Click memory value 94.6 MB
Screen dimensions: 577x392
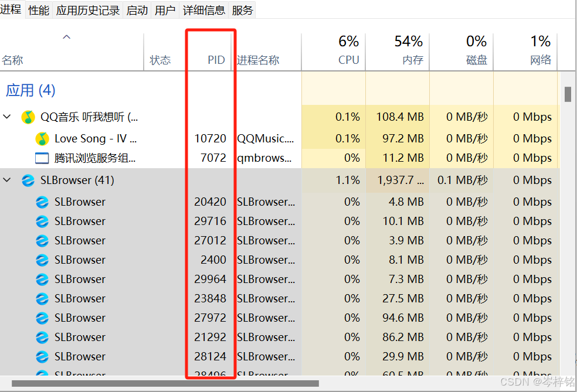tap(403, 318)
